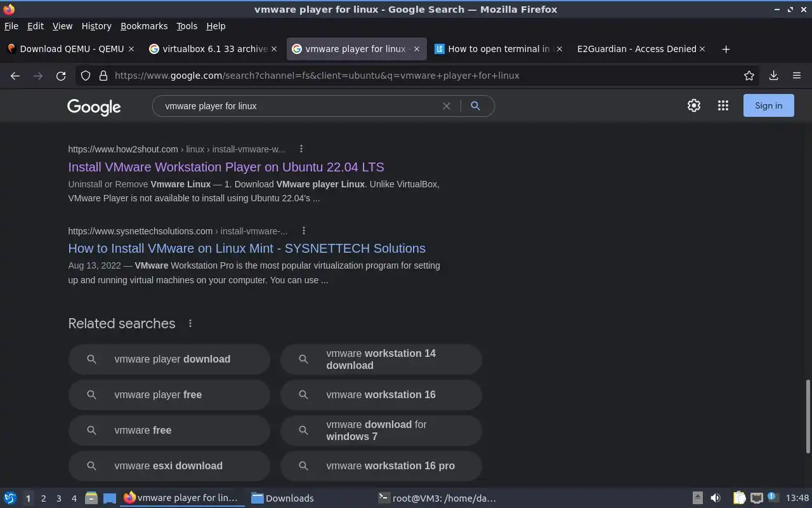Reload the current page
Image resolution: width=812 pixels, height=508 pixels.
[x=61, y=76]
